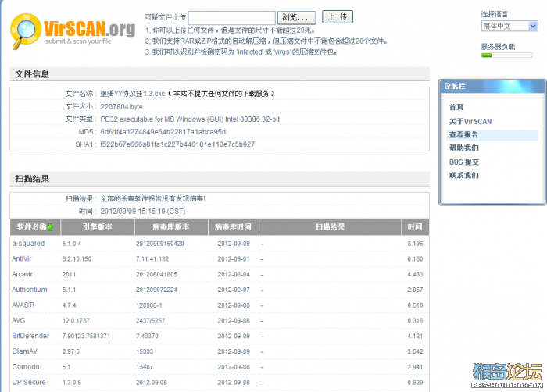
Task: Click the AntiVir row name
Action: tap(22, 258)
